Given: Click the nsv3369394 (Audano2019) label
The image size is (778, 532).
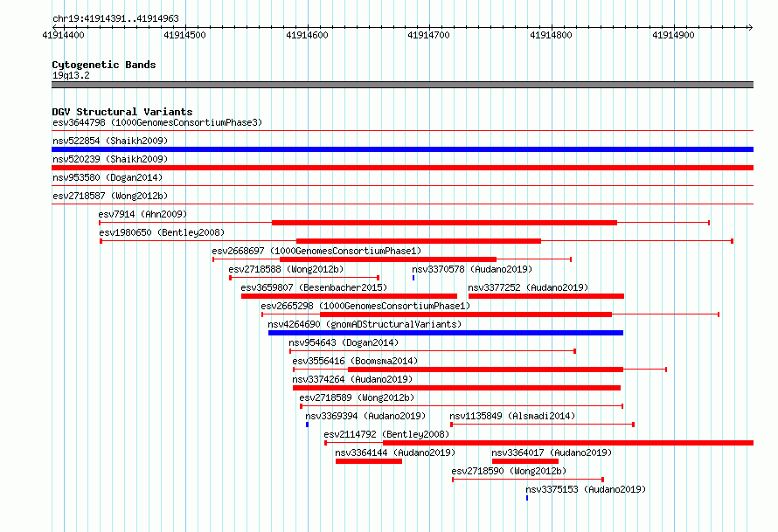Looking at the screenshot, I should click(365, 416).
